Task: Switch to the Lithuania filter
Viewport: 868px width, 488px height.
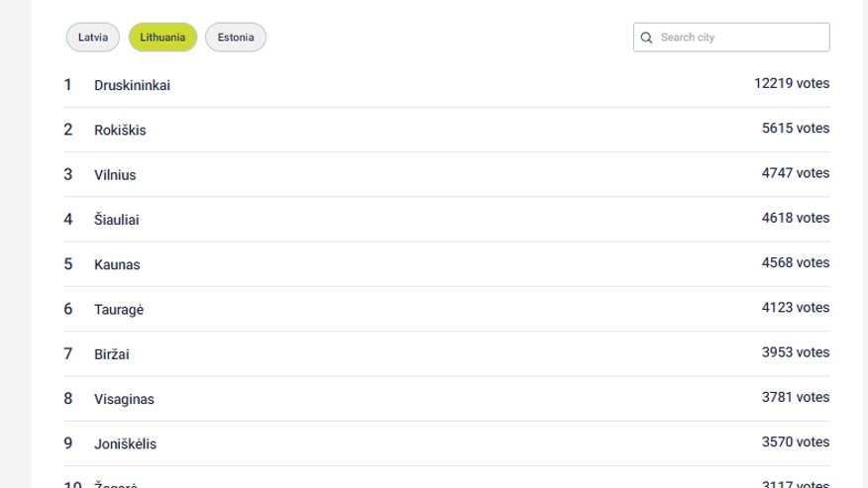Action: (x=163, y=38)
